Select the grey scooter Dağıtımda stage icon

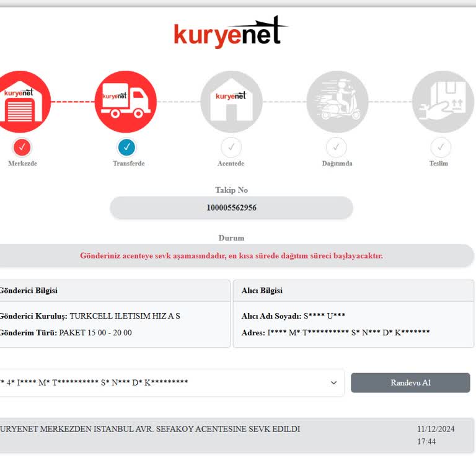point(337,102)
